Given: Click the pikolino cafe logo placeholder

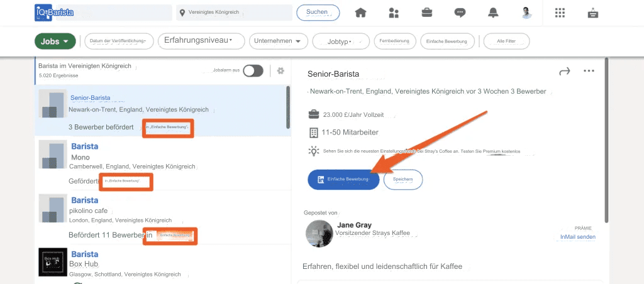Looking at the screenshot, I should pyautogui.click(x=53, y=208).
